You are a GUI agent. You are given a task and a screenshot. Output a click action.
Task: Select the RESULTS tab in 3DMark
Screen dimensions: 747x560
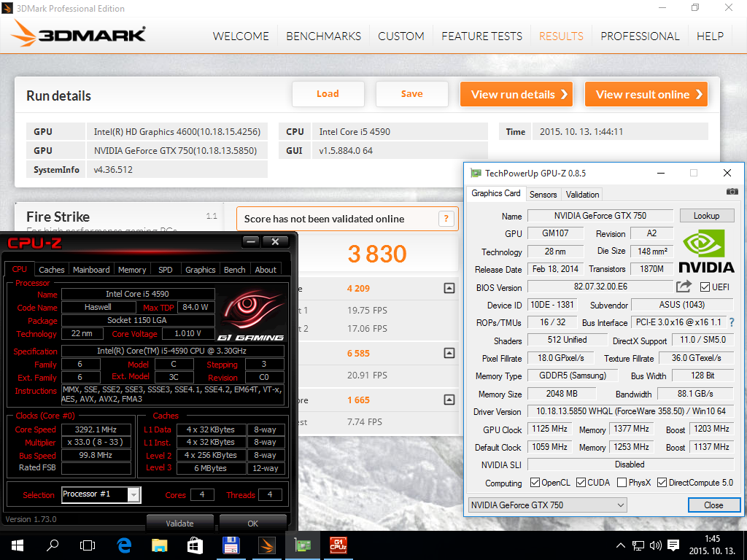tap(561, 36)
